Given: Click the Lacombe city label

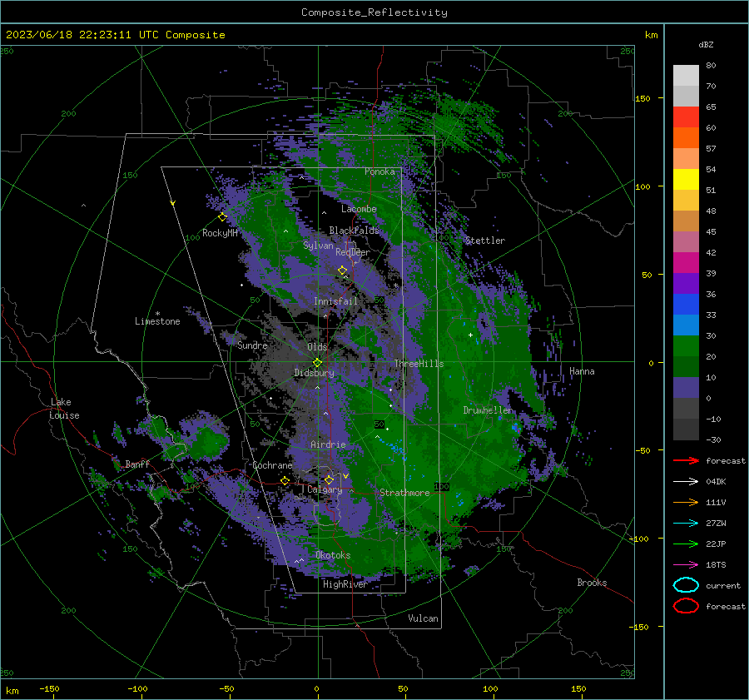Looking at the screenshot, I should [x=359, y=209].
